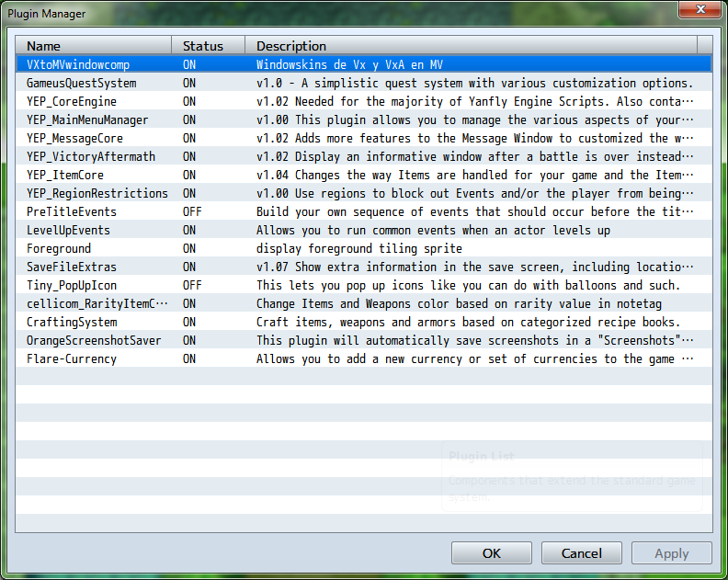Click description about saving screenshots automatically
Screen dimensions: 728x580
tap(474, 340)
